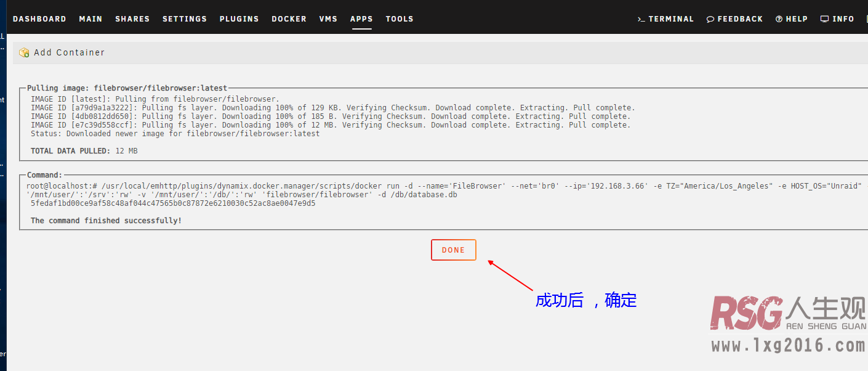Open the Dashboard menu item
868x371 pixels.
click(39, 19)
